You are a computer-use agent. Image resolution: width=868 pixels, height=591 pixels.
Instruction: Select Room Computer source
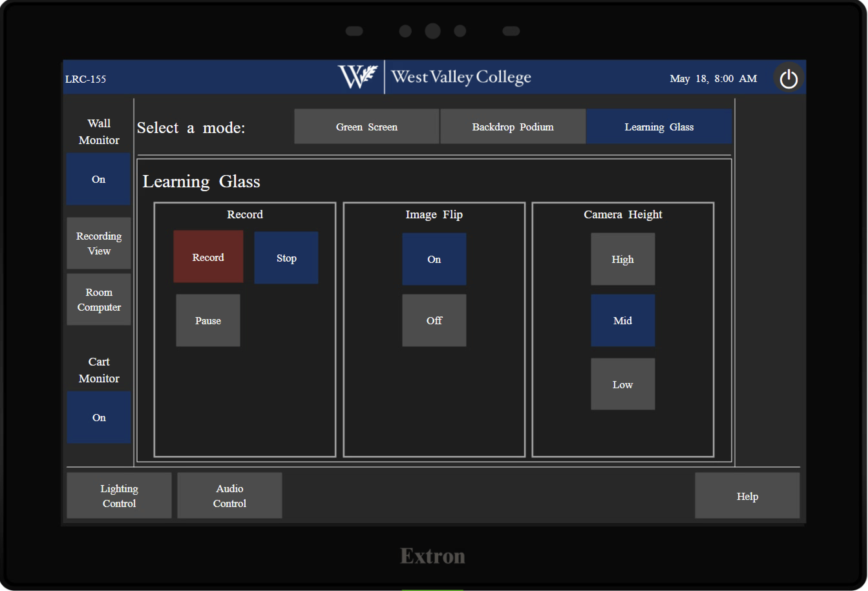tap(99, 299)
